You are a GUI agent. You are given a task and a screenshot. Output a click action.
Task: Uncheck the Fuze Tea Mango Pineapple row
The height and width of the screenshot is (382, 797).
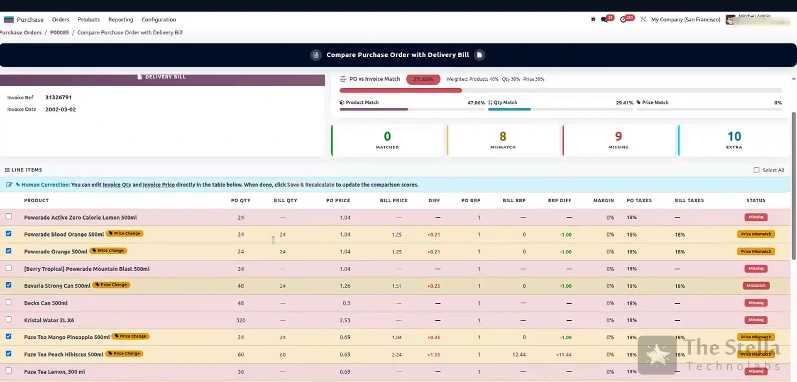coord(9,336)
